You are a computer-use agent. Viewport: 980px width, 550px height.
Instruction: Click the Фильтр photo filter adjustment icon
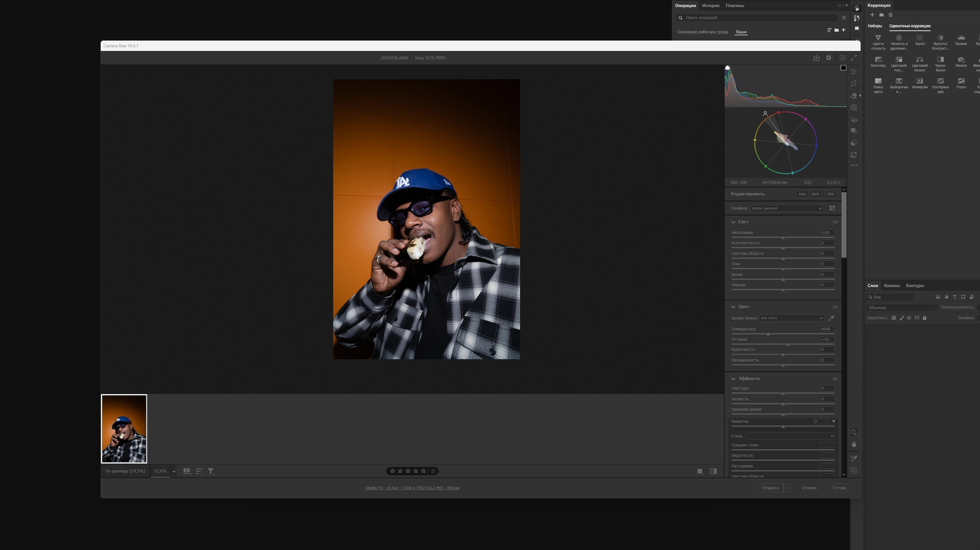tap(961, 62)
